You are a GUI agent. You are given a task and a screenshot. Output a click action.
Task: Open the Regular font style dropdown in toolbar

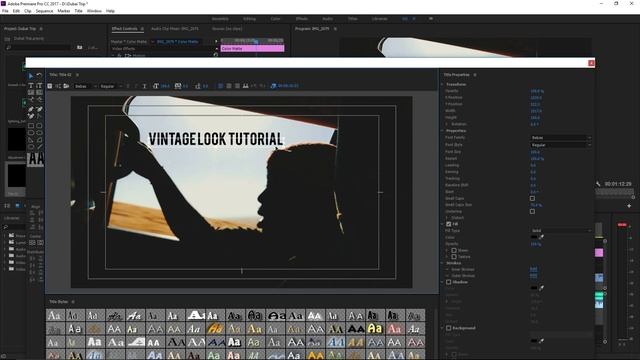pos(111,86)
